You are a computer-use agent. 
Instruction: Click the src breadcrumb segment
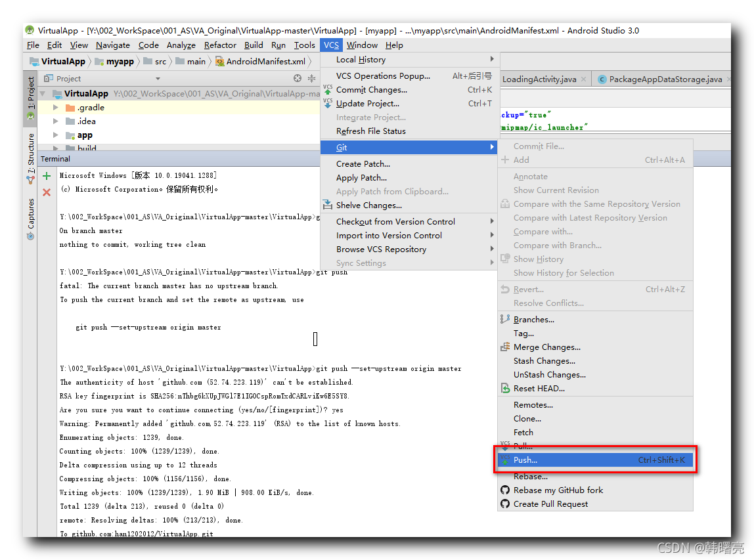pos(155,62)
